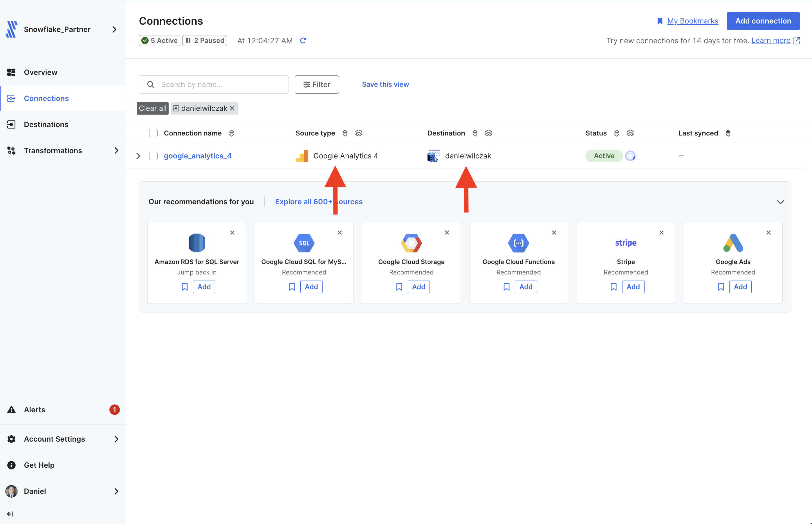Toggle the select-all connections checkbox
812x524 pixels.
coord(154,133)
